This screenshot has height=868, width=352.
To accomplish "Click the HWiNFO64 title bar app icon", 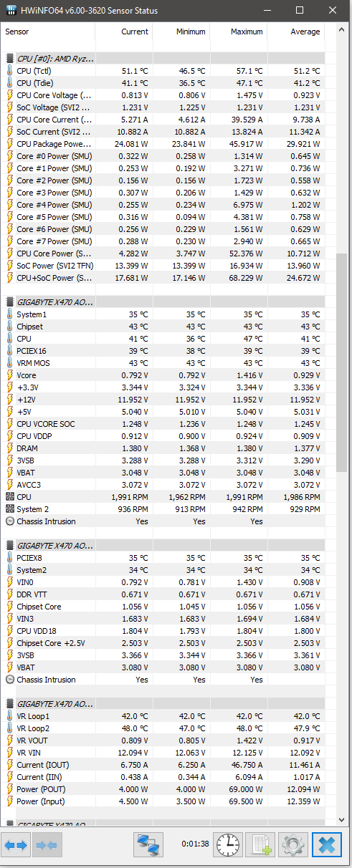I will click(10, 11).
